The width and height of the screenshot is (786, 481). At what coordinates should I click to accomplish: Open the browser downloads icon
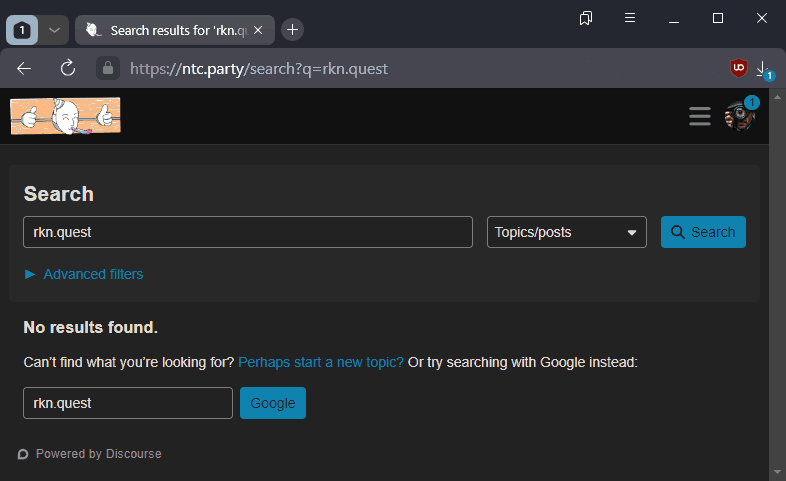763,69
